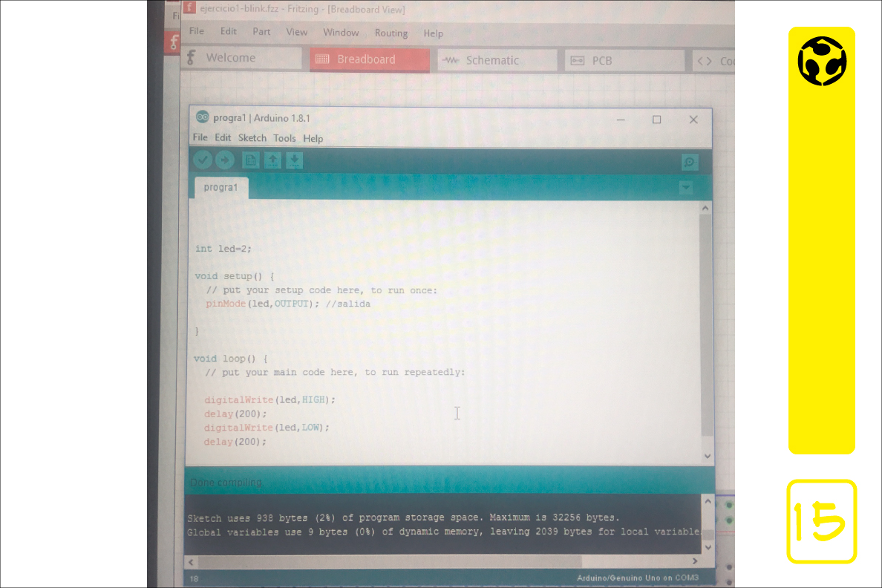
Task: Open the Serial Monitor magnifier icon
Action: point(689,163)
